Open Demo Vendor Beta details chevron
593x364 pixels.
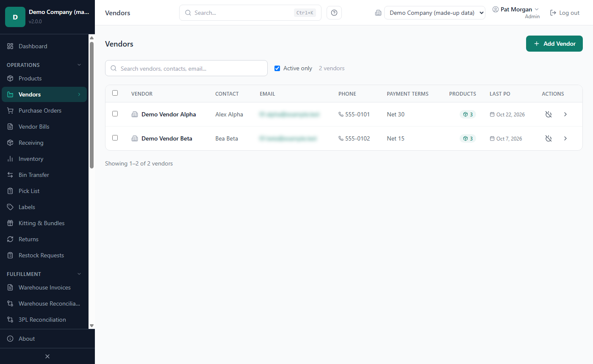pyautogui.click(x=565, y=138)
